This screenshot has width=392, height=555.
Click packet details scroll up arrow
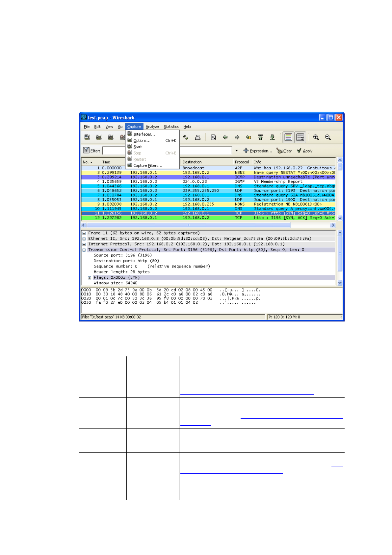(x=340, y=233)
